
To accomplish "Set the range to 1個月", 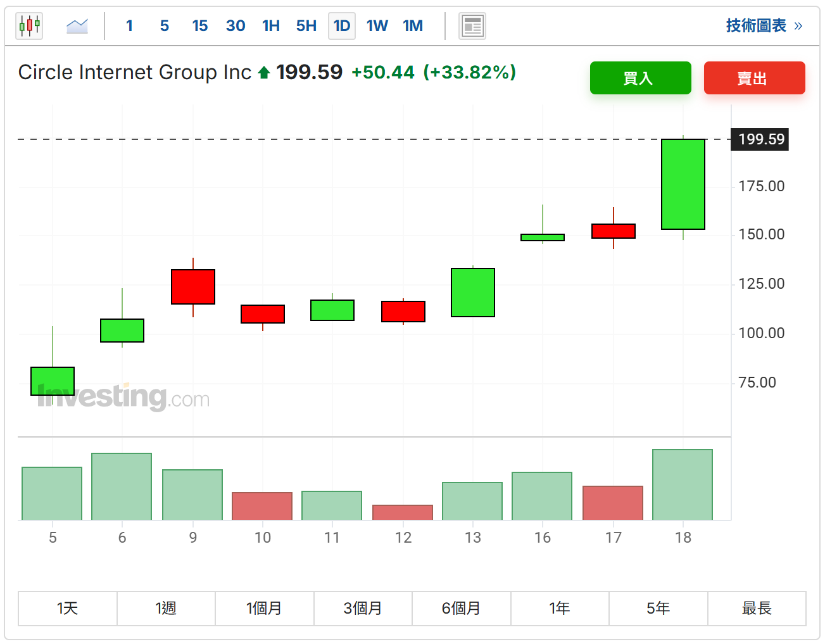I will pyautogui.click(x=265, y=609).
